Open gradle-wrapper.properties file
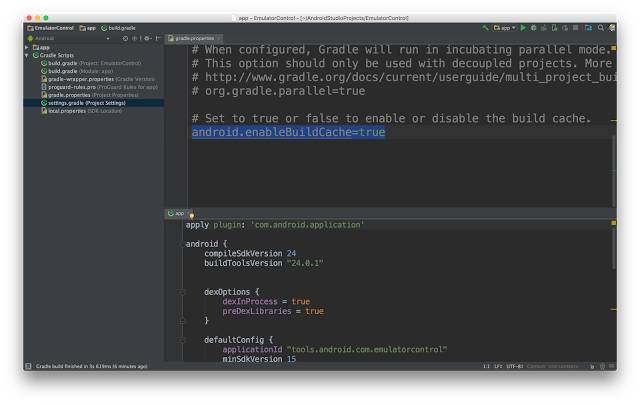This screenshot has height=404, width=640. tap(98, 79)
